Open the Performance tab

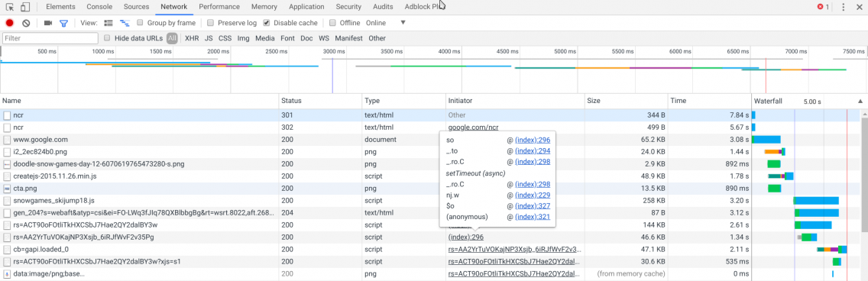[x=219, y=7]
